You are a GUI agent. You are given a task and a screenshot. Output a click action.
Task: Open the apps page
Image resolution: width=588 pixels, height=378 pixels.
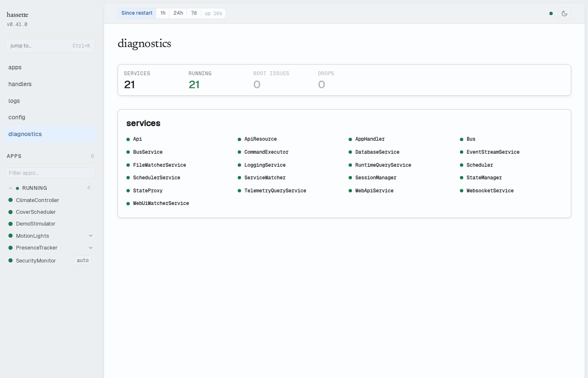tap(50, 67)
